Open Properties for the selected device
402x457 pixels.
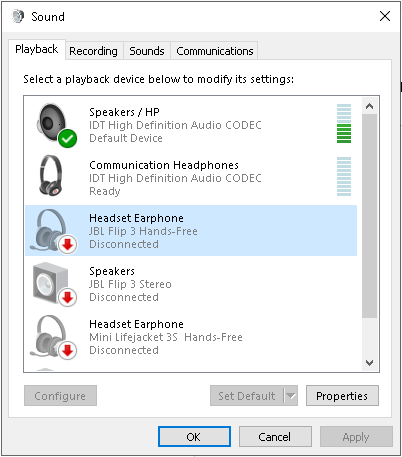point(342,396)
